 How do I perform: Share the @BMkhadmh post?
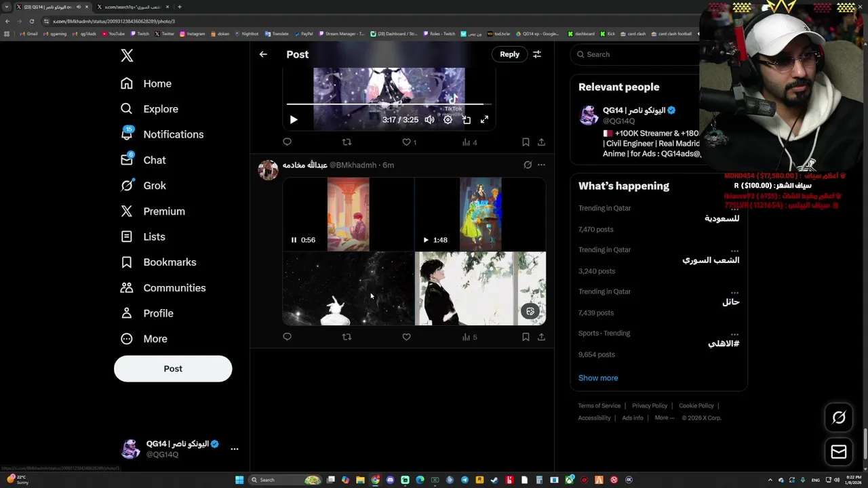tap(541, 337)
